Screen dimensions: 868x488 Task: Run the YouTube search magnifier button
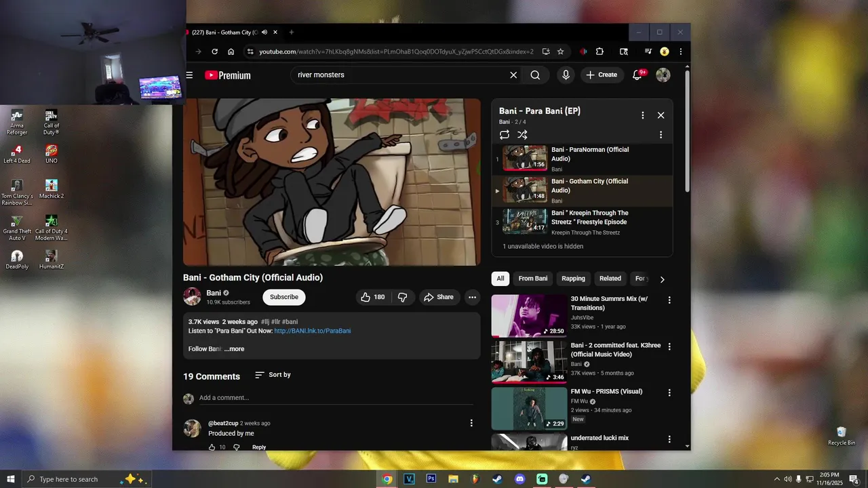point(535,75)
